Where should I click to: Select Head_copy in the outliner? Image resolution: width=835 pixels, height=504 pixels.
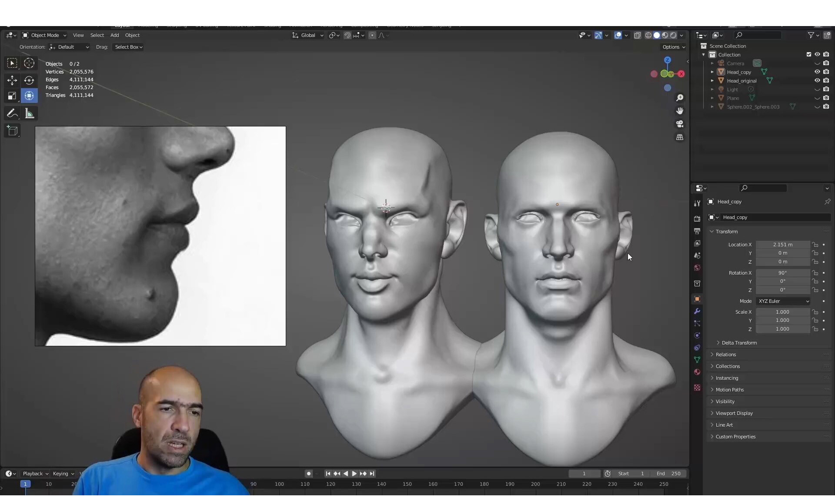coord(739,72)
